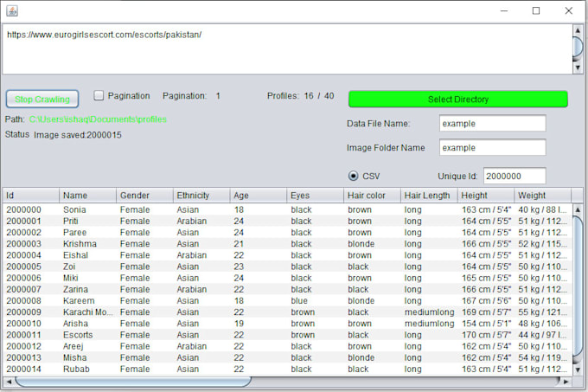Click the green Select Directory button
588x392 pixels.
[x=458, y=99]
